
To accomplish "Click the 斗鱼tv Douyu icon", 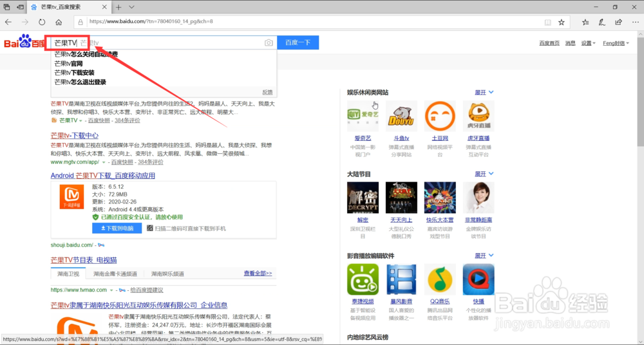I will pos(401,117).
